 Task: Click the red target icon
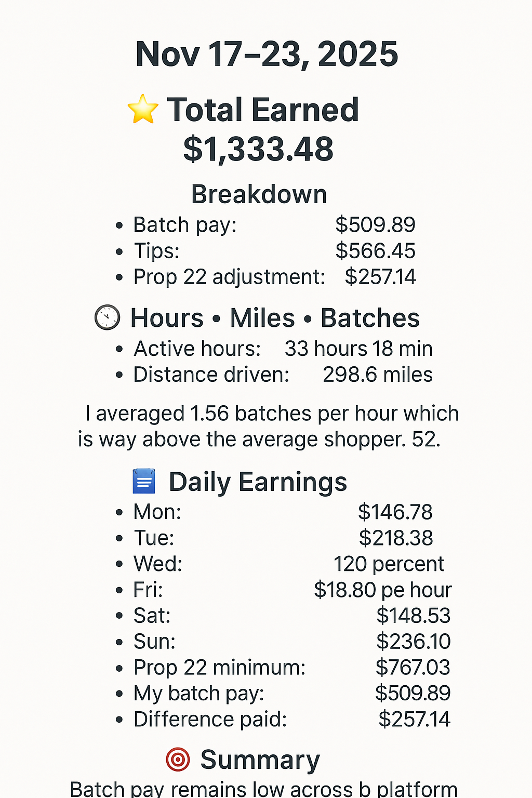pos(178,760)
